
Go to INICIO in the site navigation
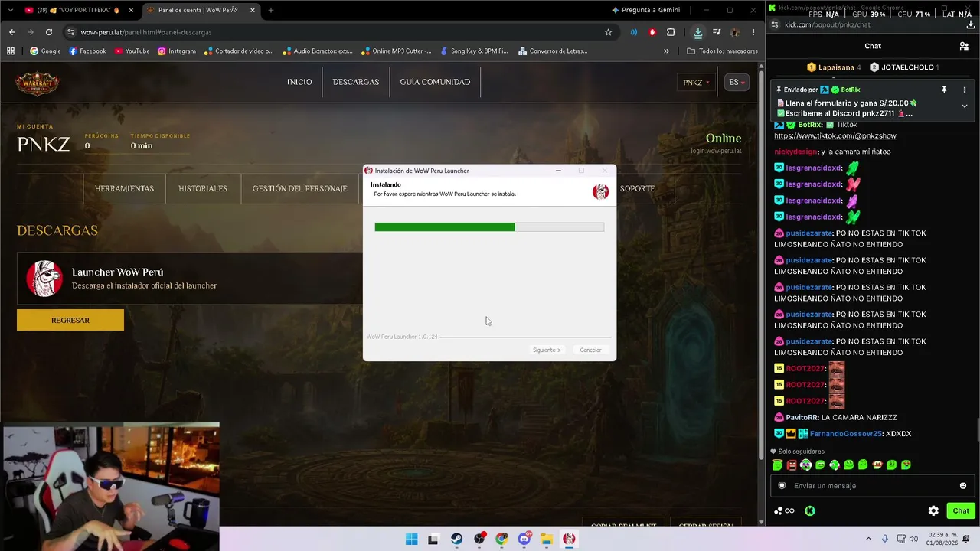pyautogui.click(x=299, y=82)
